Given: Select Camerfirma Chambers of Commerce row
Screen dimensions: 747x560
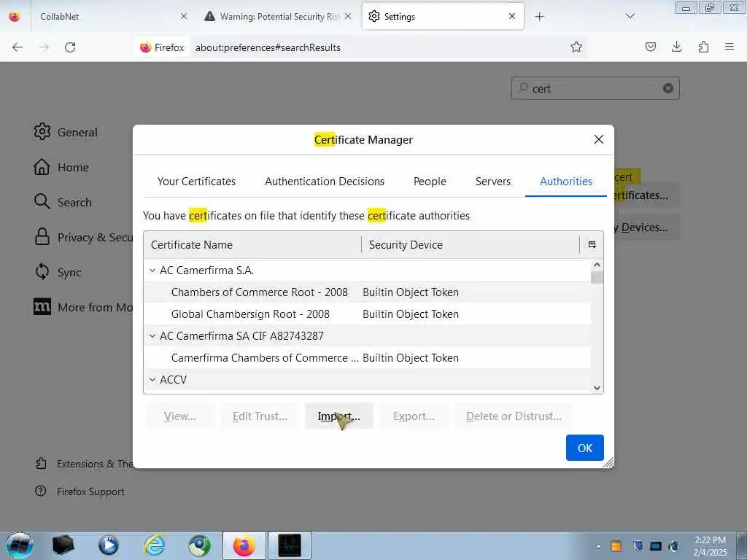Looking at the screenshot, I should [x=368, y=358].
